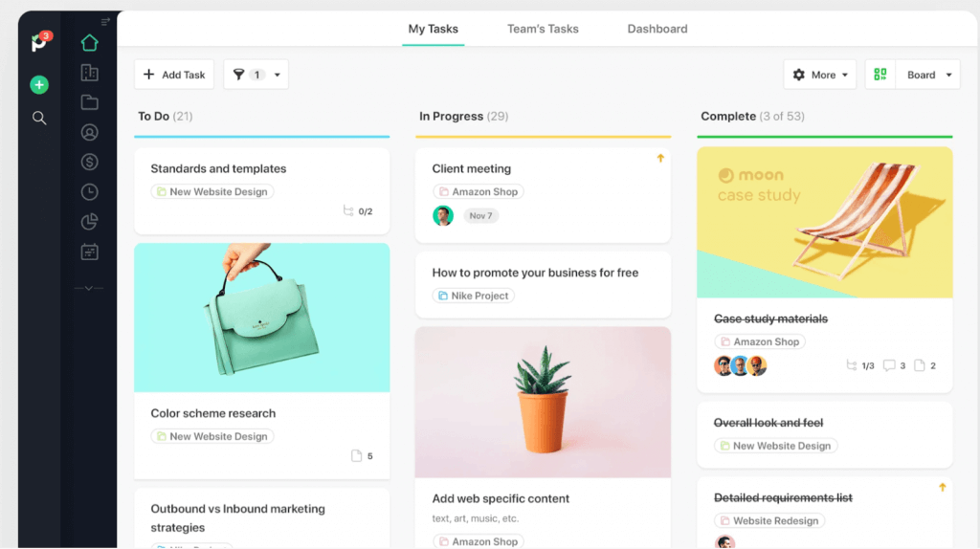Open the filter dropdown

[x=256, y=75]
